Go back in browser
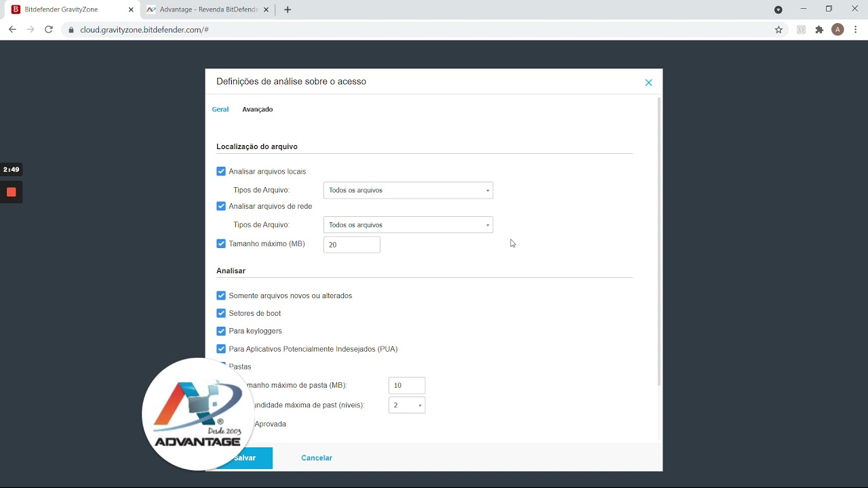Viewport: 868px width, 488px height. (x=12, y=30)
